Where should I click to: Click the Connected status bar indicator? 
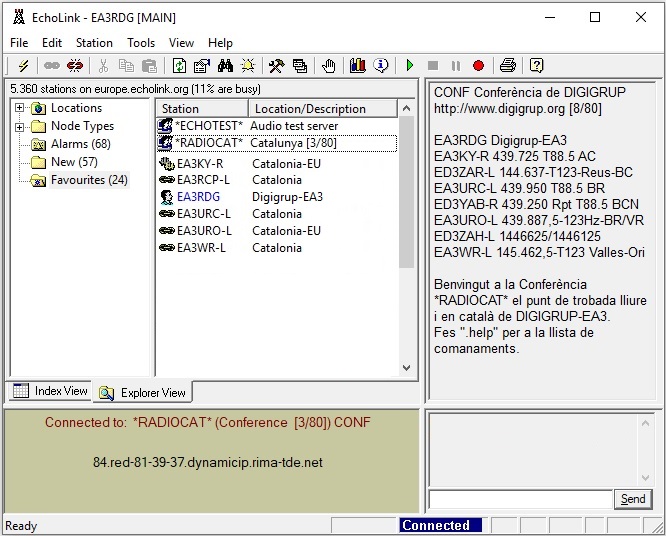point(440,525)
